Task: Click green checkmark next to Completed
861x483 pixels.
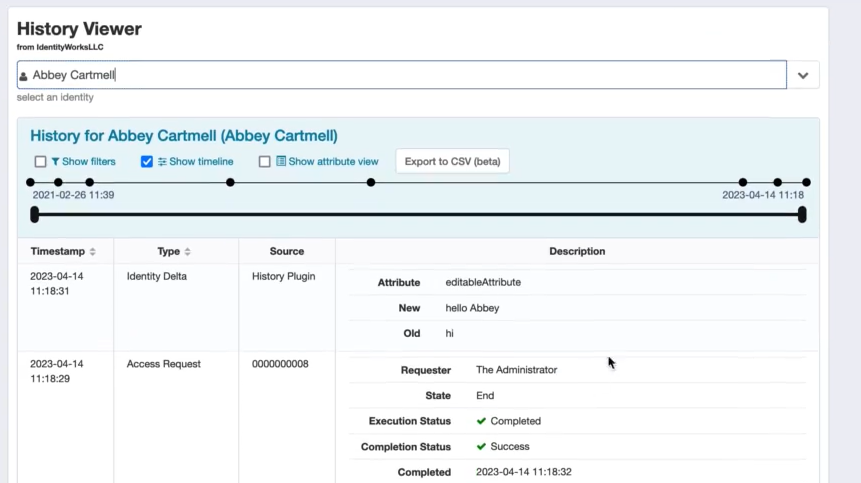Action: click(481, 421)
